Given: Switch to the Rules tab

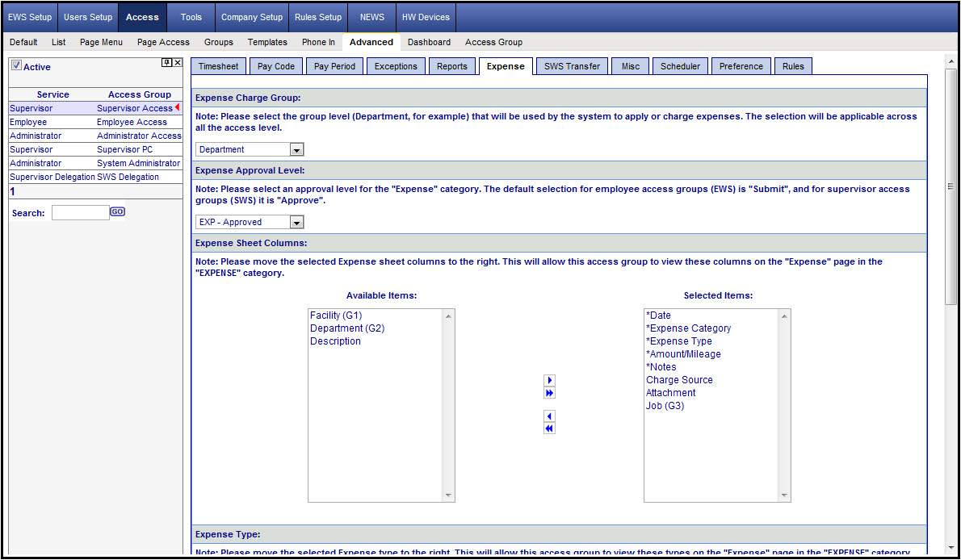Looking at the screenshot, I should click(793, 66).
